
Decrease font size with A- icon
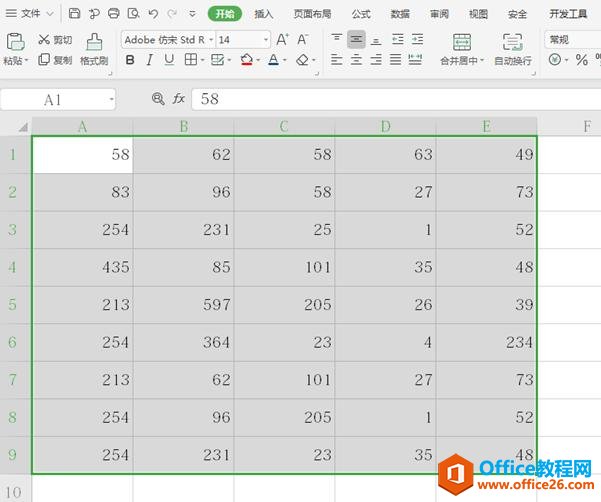[303, 39]
